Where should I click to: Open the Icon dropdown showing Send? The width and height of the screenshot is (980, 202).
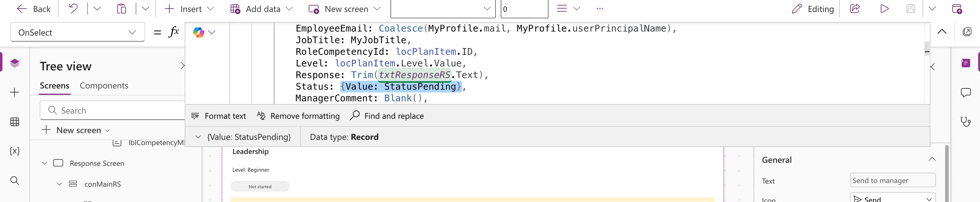[892, 198]
